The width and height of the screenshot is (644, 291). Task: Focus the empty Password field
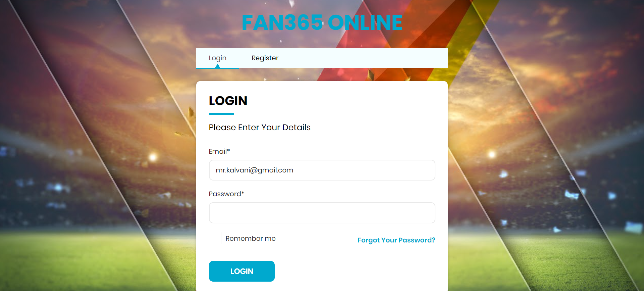[x=322, y=213]
